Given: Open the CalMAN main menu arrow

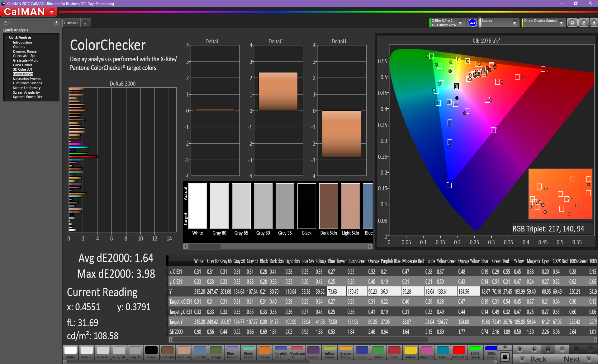Looking at the screenshot, I should pyautogui.click(x=52, y=12).
